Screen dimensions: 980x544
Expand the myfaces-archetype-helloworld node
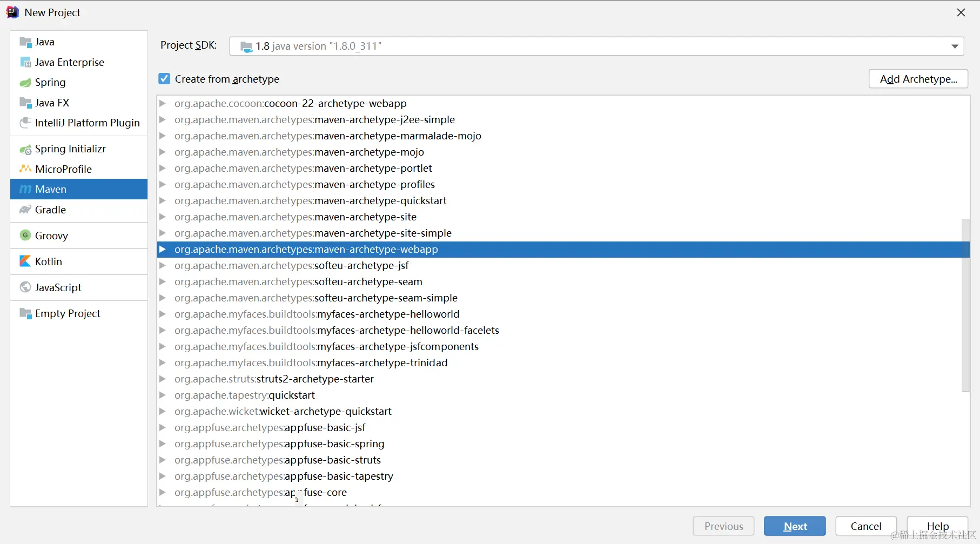[x=162, y=314]
